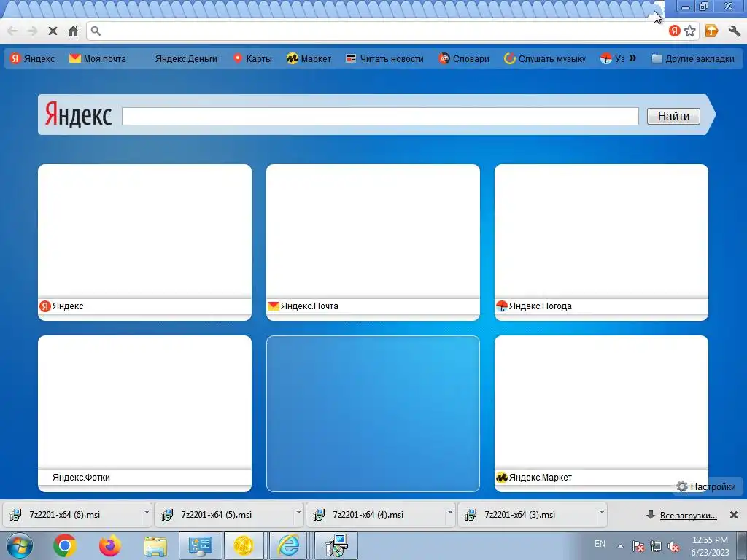Open downloaded file 7z2201-x64 (3).msi
This screenshot has height=560, width=747.
tap(527, 514)
